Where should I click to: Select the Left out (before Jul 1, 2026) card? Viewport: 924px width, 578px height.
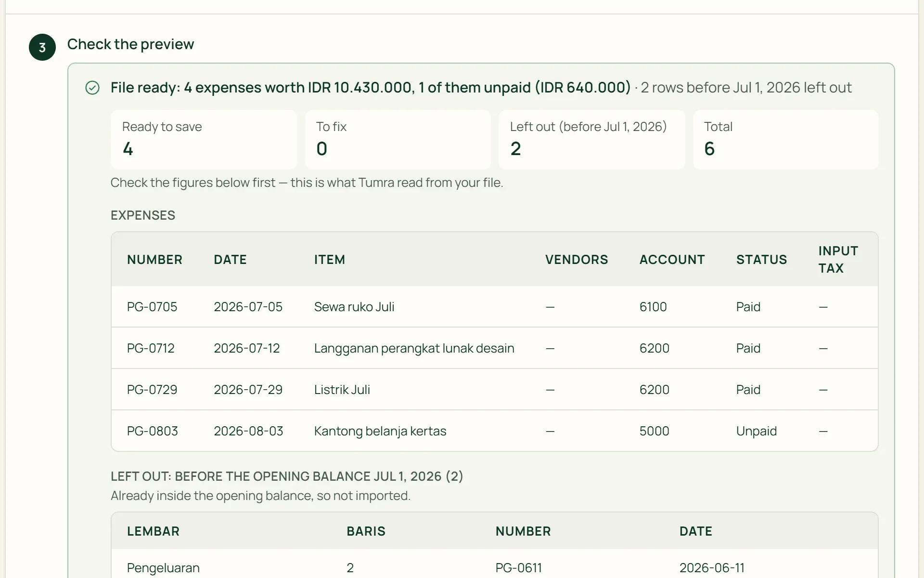point(591,140)
